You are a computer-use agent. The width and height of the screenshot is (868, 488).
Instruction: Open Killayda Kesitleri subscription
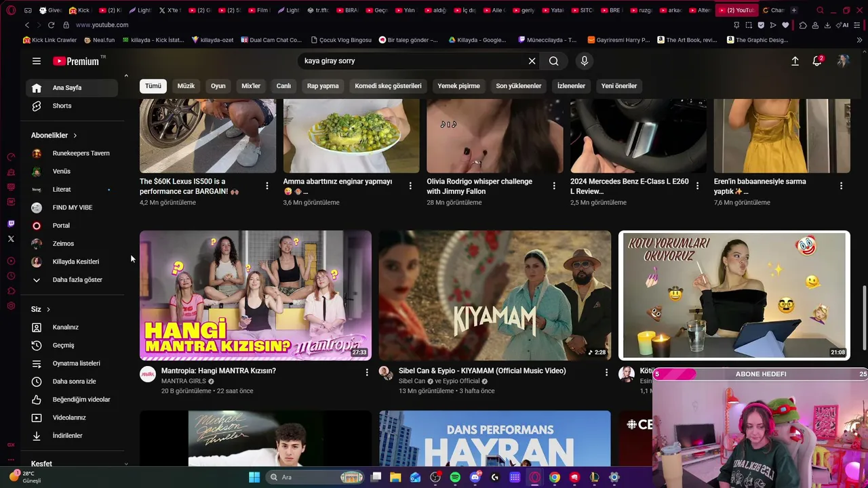pos(72,262)
